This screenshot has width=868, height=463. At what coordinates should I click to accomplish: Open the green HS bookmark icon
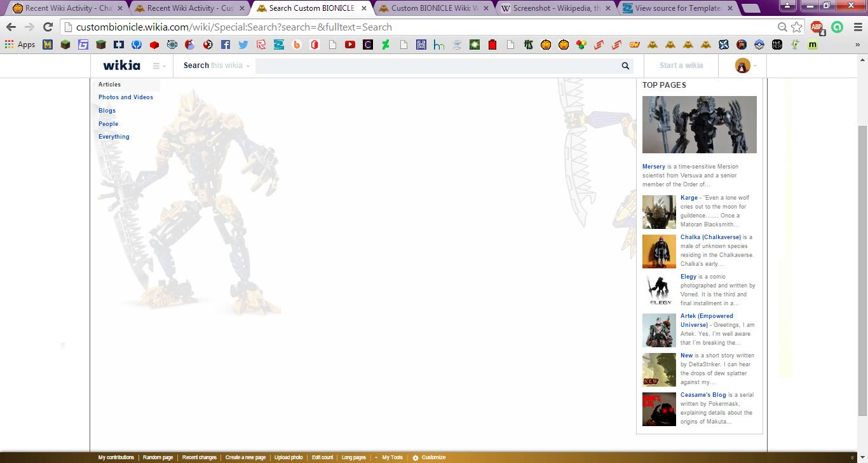(528, 45)
